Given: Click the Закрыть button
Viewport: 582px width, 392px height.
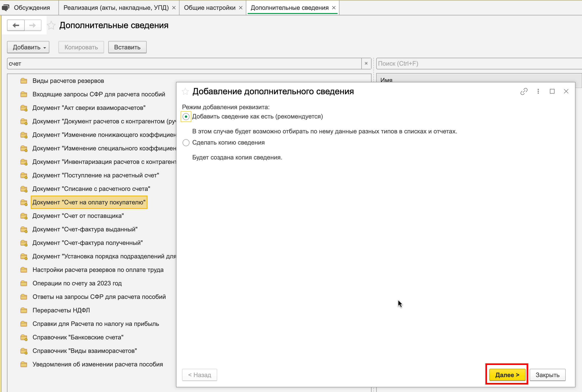Looking at the screenshot, I should 548,375.
